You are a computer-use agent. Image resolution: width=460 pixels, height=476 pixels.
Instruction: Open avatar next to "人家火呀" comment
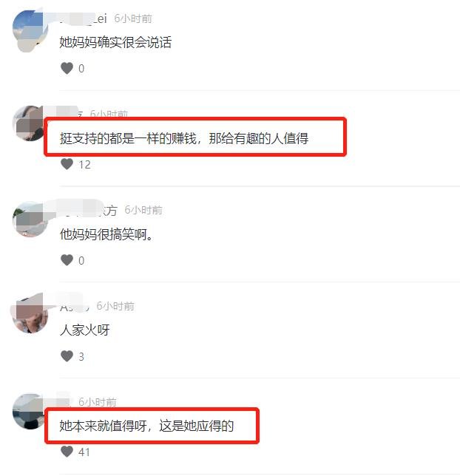click(30, 315)
